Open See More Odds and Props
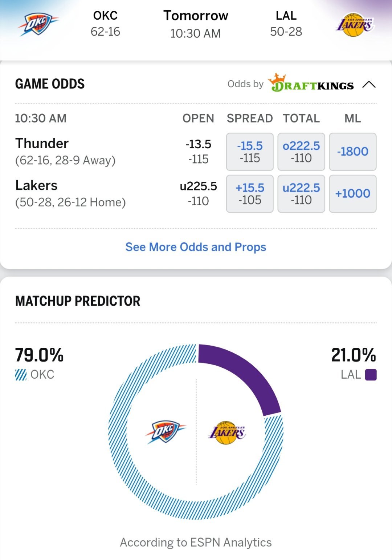The image size is (392, 560). click(196, 247)
